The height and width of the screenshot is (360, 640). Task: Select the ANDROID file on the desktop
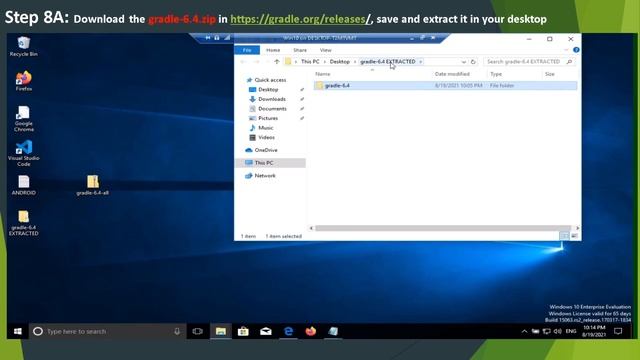tap(24, 185)
